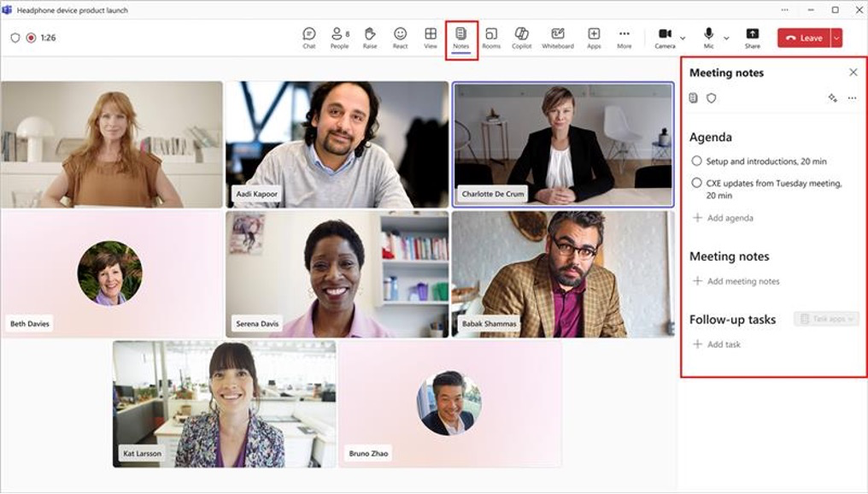Open the More actions menu
The height and width of the screenshot is (494, 868).
624,38
